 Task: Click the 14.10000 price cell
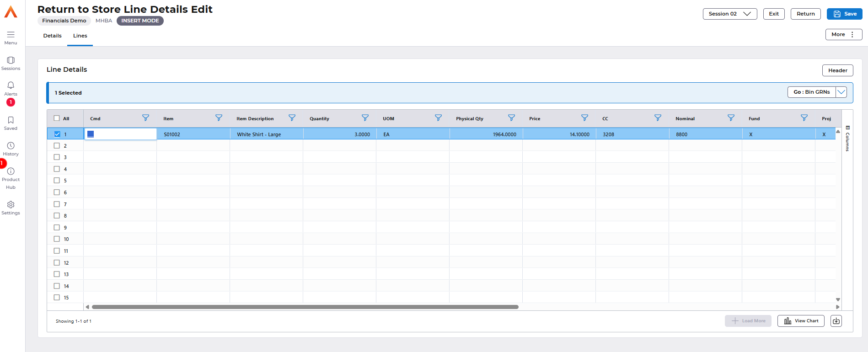559,134
